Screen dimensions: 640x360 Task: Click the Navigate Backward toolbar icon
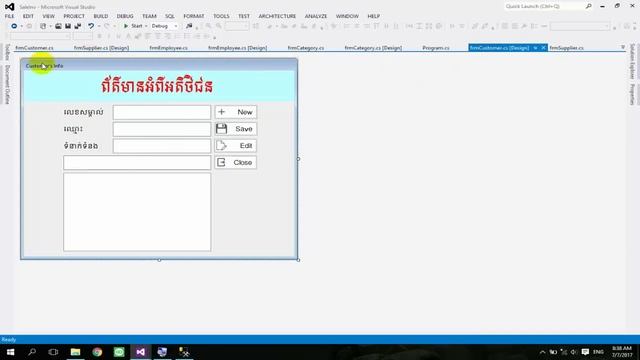pos(14,26)
